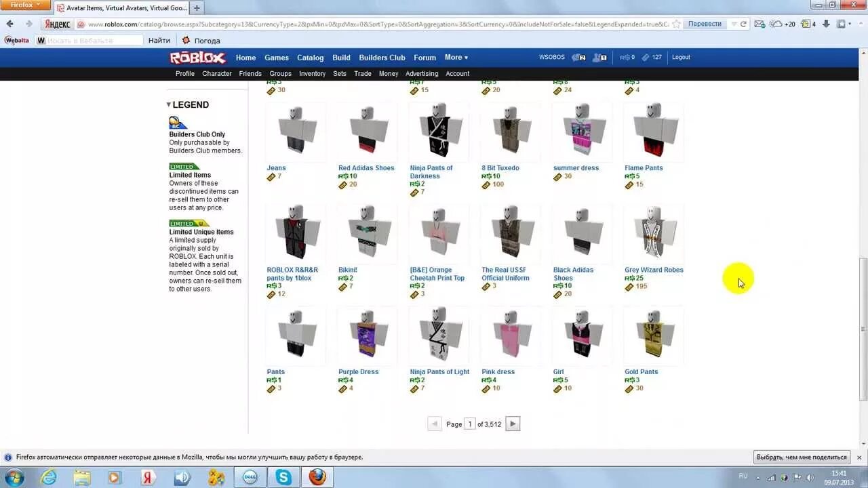The image size is (868, 488).
Task: Open the Firefox application menu button
Action: point(25,5)
